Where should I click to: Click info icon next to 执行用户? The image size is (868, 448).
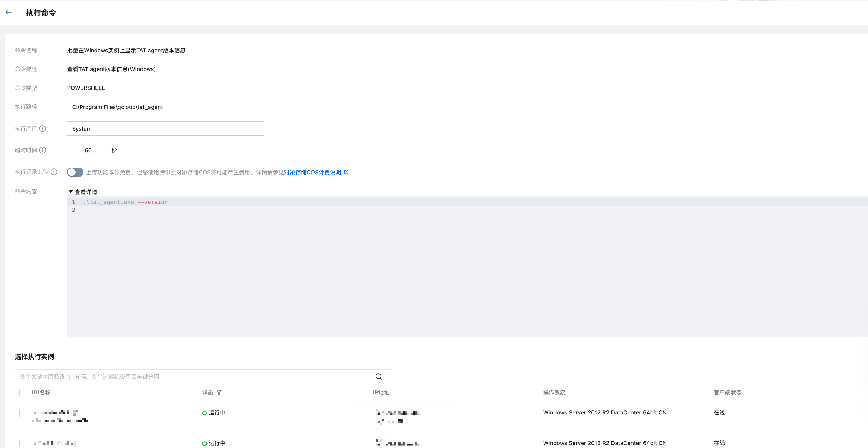pyautogui.click(x=42, y=129)
